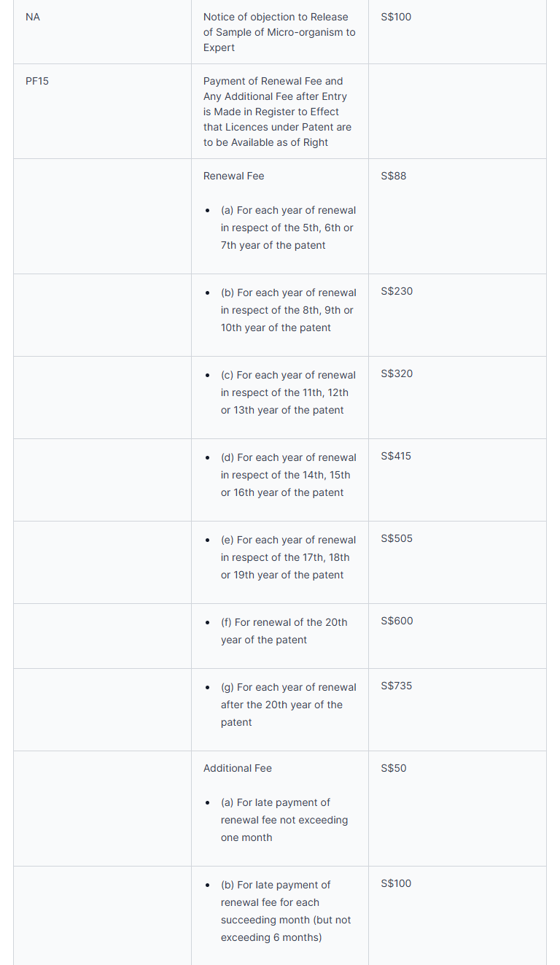Click the S$415 fee amount
560x965 pixels.
396,456
